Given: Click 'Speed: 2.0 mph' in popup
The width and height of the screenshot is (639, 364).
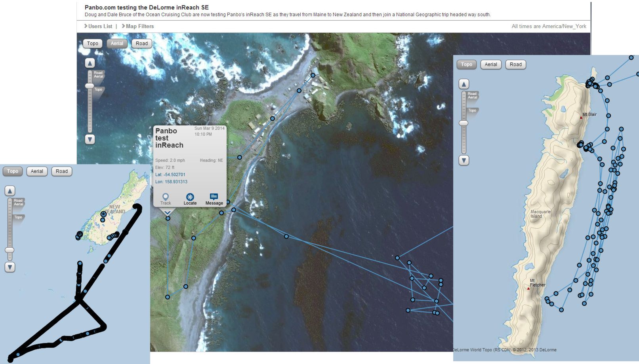Looking at the screenshot, I should pos(170,160).
